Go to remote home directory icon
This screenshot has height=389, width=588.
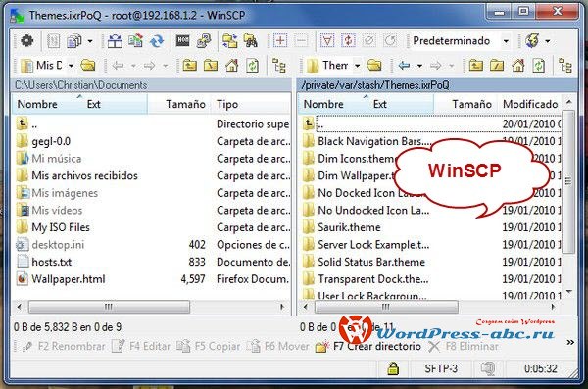pos(517,66)
